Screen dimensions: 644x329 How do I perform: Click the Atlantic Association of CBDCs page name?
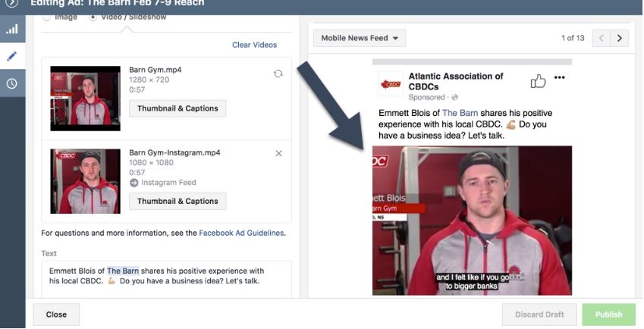click(x=456, y=81)
